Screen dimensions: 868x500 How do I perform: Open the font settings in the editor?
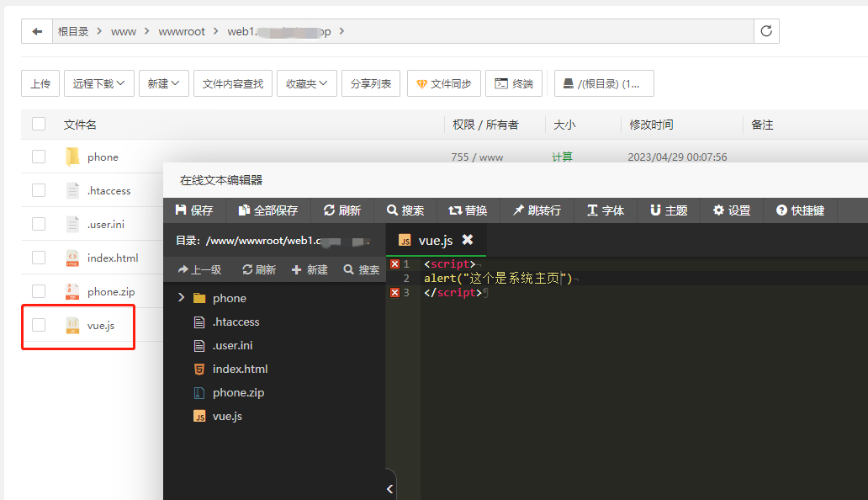click(605, 210)
